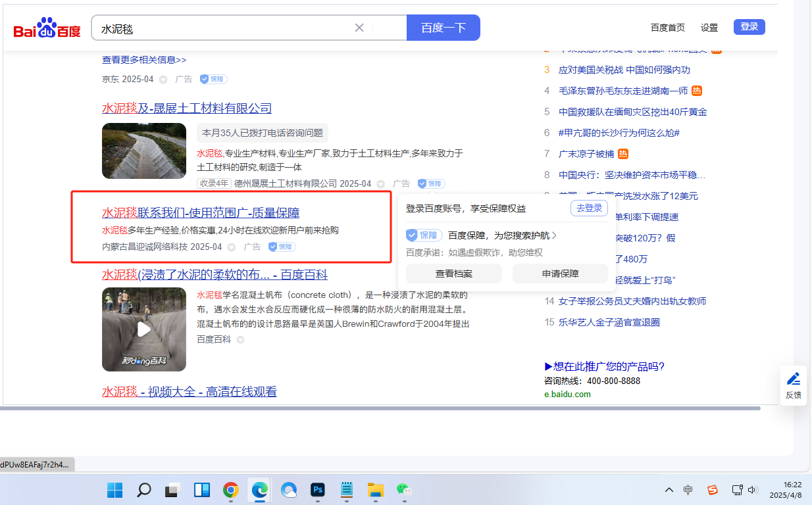
Task: Click the Sogou input method tray icon
Action: [712, 490]
